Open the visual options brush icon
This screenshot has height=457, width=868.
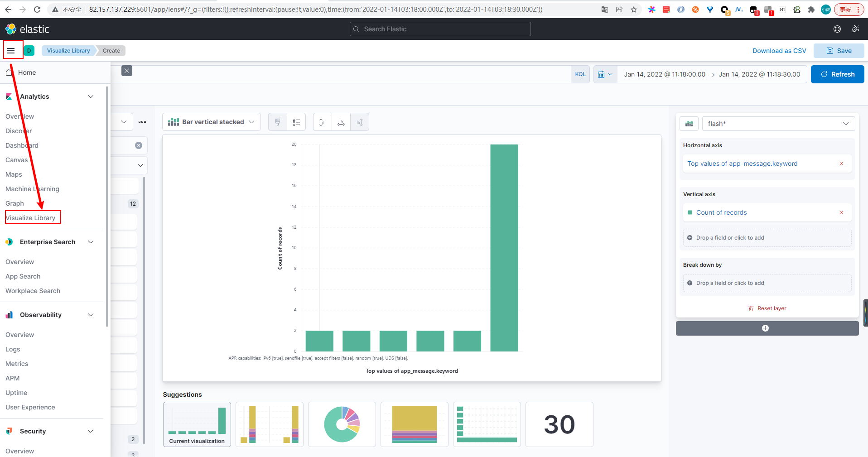point(278,122)
